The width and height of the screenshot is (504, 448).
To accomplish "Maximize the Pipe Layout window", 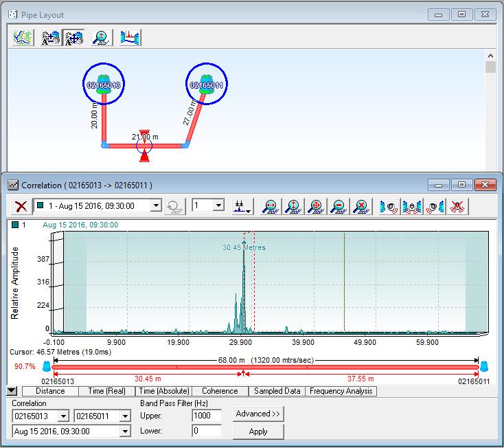I will 461,14.
